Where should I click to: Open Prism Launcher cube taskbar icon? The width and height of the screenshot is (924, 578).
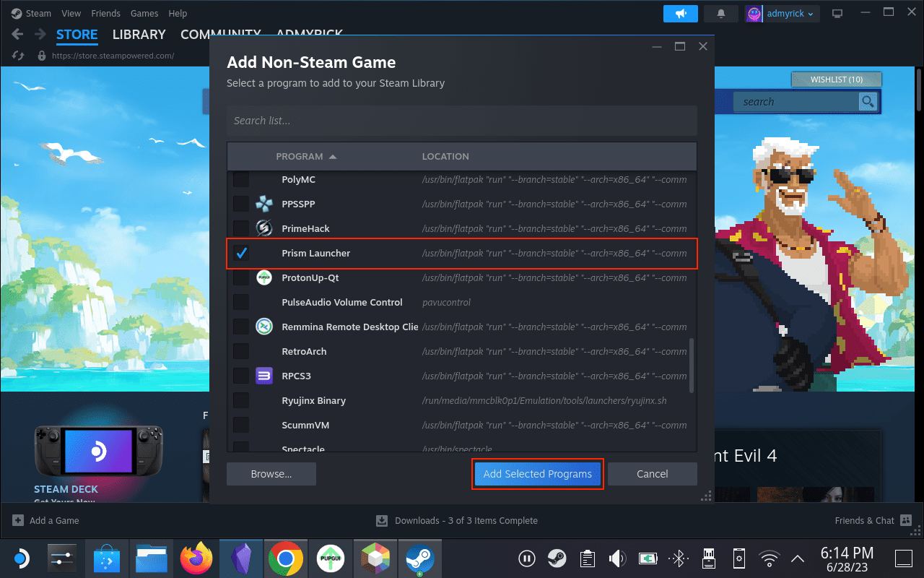[x=375, y=558]
